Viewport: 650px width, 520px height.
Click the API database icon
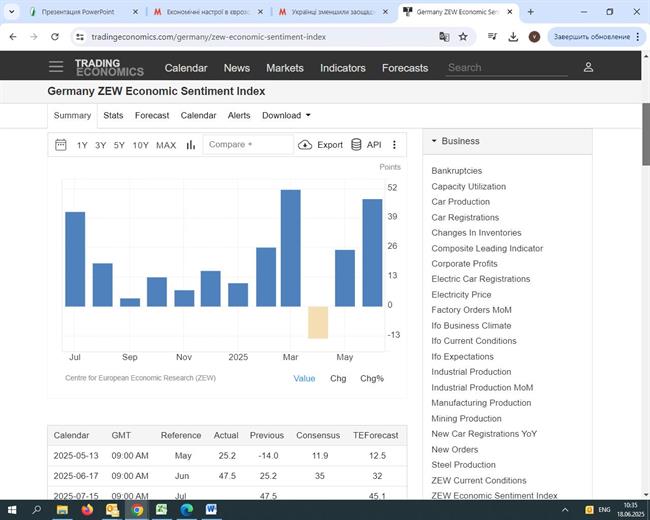(x=356, y=145)
